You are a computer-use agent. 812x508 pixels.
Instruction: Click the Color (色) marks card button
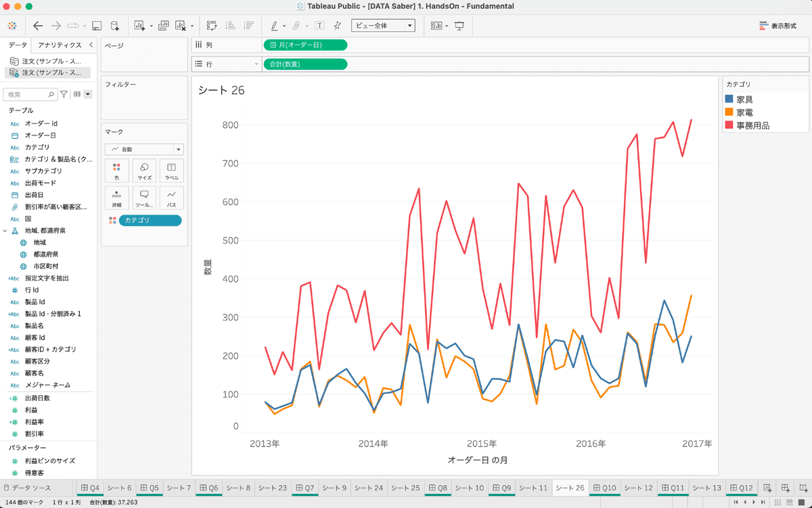click(x=116, y=171)
